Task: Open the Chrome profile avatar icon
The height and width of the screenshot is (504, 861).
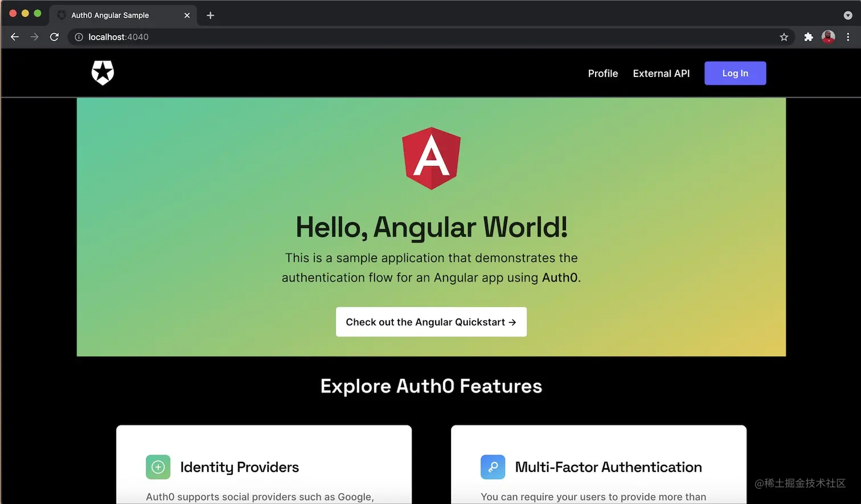Action: point(828,36)
